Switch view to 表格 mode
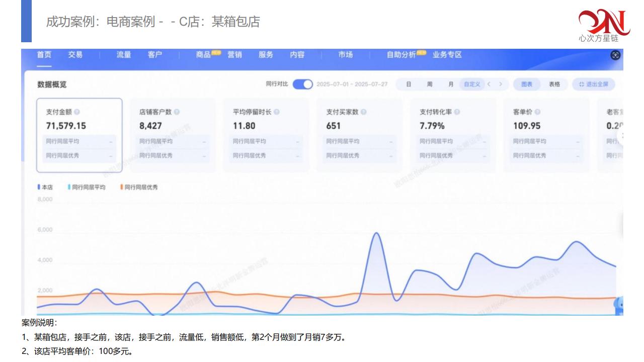The width and height of the screenshot is (644, 362). pyautogui.click(x=554, y=84)
